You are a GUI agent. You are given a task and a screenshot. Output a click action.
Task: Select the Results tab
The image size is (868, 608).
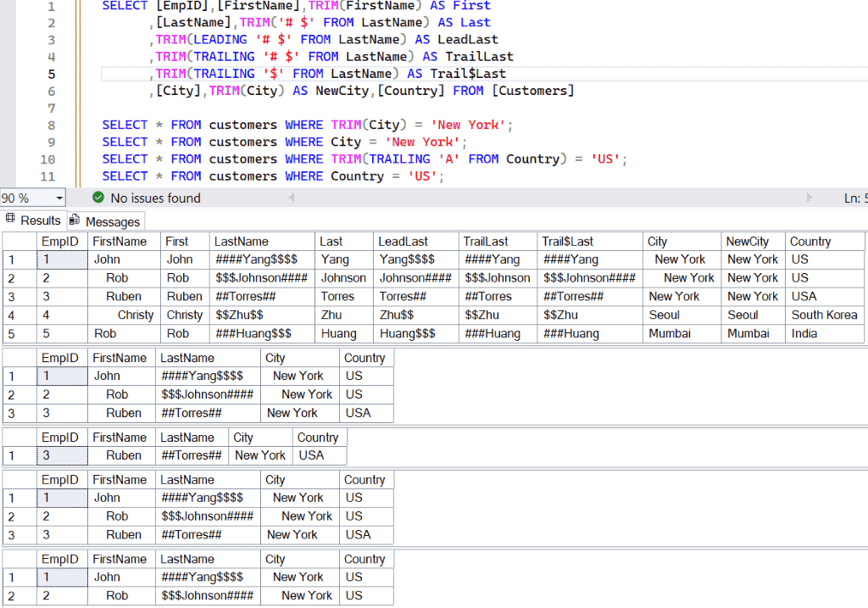pos(33,220)
